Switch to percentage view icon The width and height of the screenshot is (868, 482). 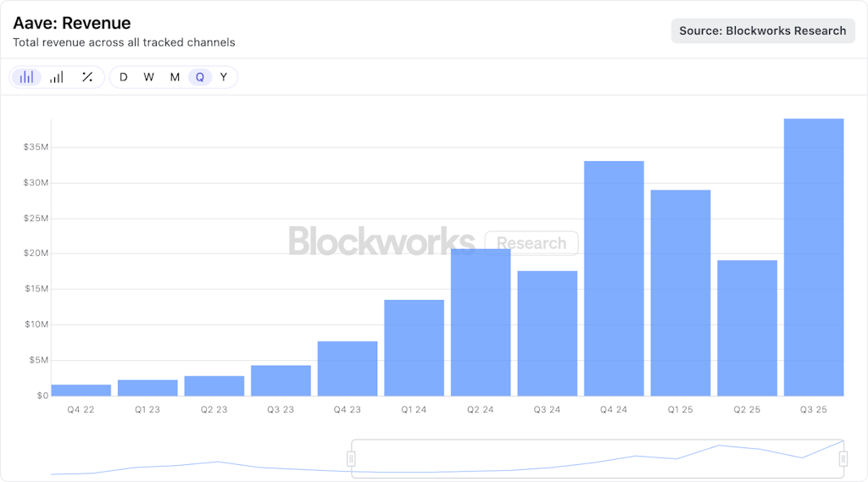pos(87,77)
